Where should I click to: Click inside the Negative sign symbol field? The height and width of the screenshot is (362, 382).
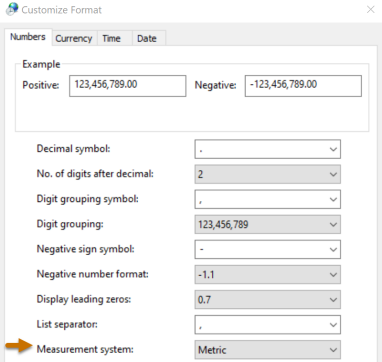pyautogui.click(x=261, y=249)
